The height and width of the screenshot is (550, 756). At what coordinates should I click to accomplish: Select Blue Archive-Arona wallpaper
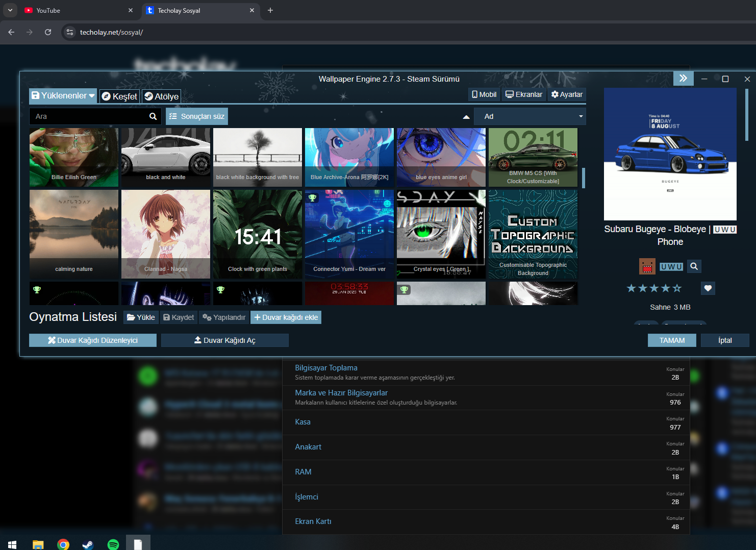[349, 157]
